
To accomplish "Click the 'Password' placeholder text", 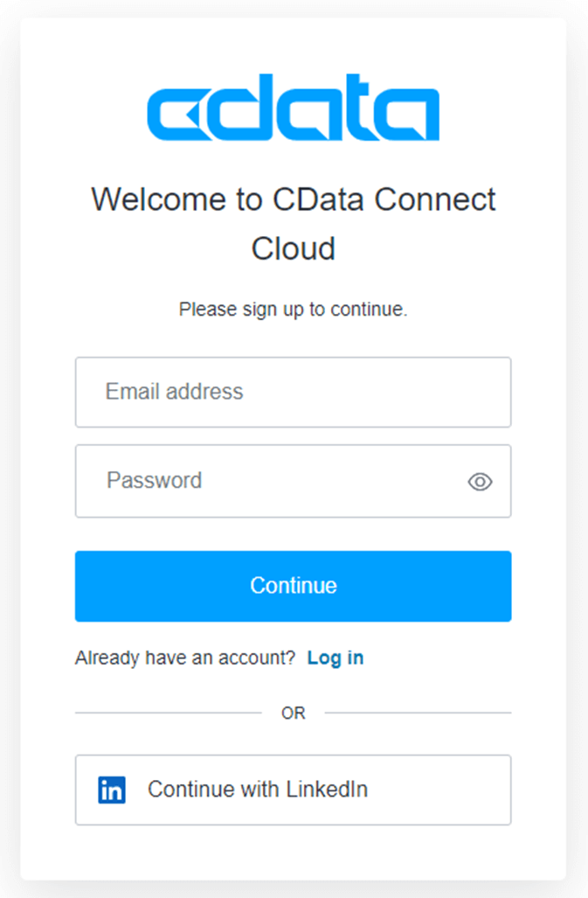I will click(x=154, y=481).
